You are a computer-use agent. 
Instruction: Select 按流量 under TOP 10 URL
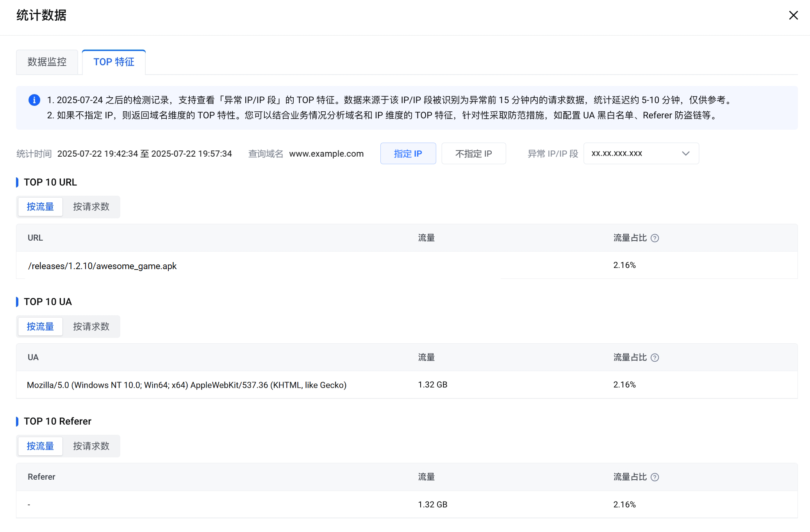(x=40, y=207)
